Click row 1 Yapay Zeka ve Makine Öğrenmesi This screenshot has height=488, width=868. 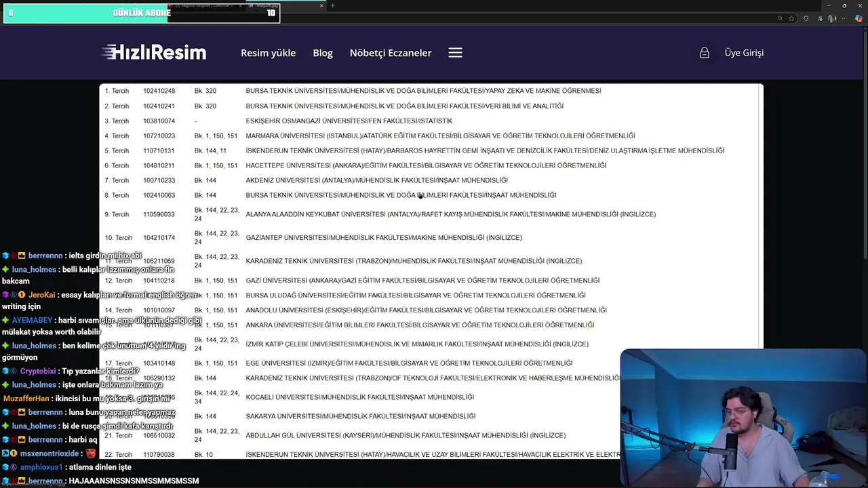point(423,91)
